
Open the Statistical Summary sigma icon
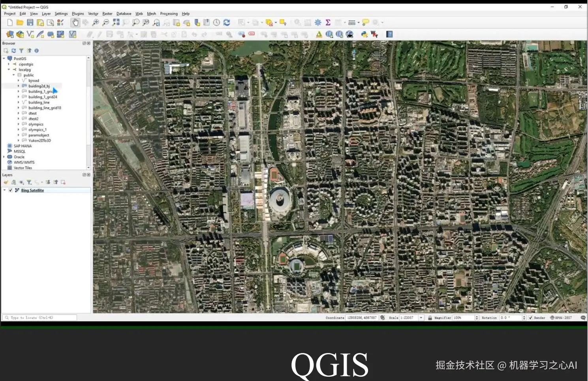click(328, 22)
